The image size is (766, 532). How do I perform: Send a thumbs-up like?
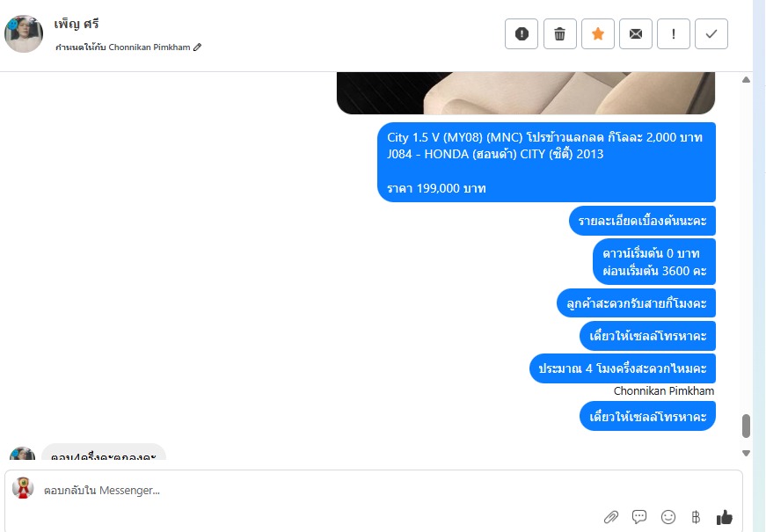click(724, 517)
